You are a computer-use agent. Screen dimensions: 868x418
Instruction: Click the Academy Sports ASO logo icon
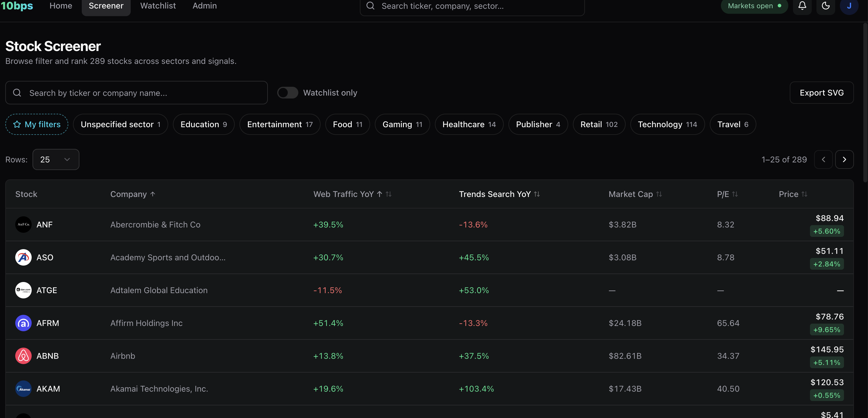[x=23, y=257]
